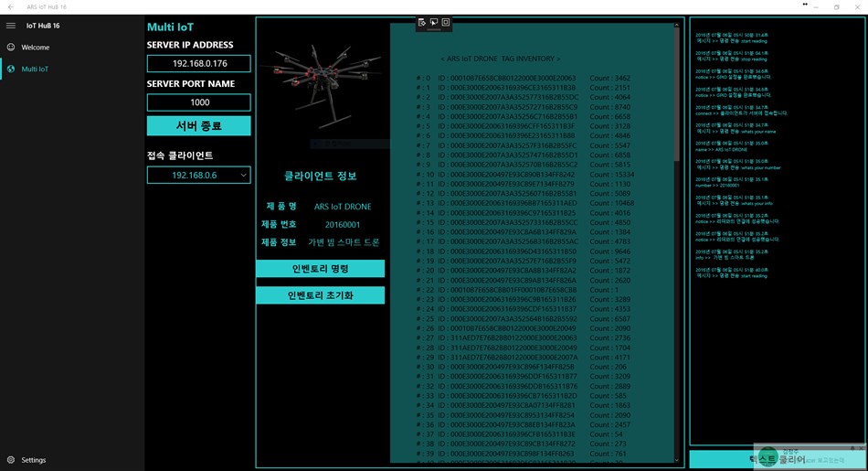Click log line 'number >> 20160001'
Image resolution: width=868 pixels, height=471 pixels.
(x=717, y=186)
